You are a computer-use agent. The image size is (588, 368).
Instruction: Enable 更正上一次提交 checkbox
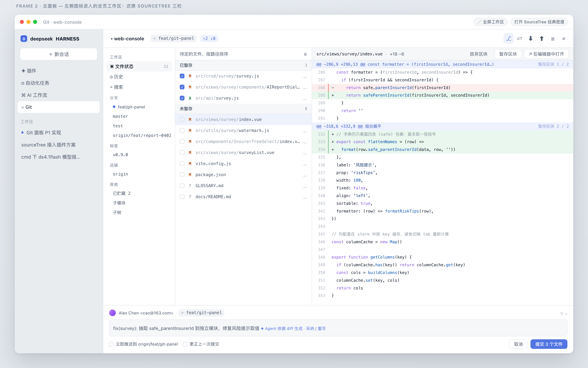click(185, 344)
